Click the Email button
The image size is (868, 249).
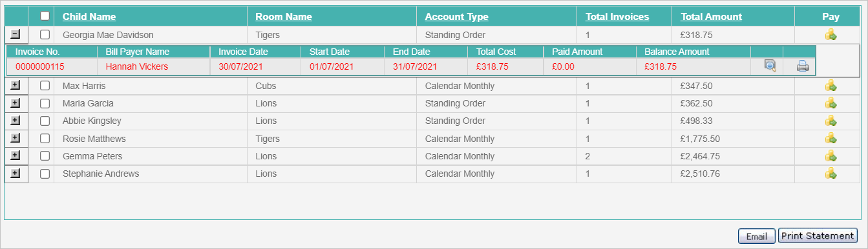[x=757, y=236]
